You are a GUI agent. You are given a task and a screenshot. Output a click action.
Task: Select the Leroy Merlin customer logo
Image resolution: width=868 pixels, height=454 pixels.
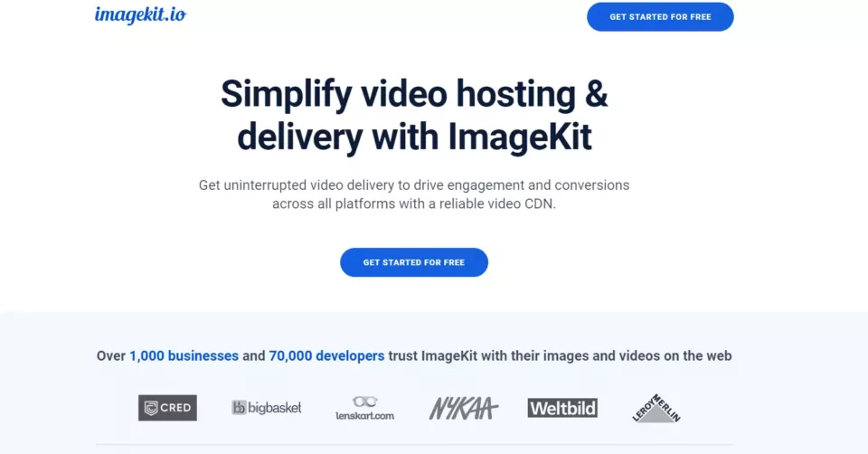coord(656,409)
